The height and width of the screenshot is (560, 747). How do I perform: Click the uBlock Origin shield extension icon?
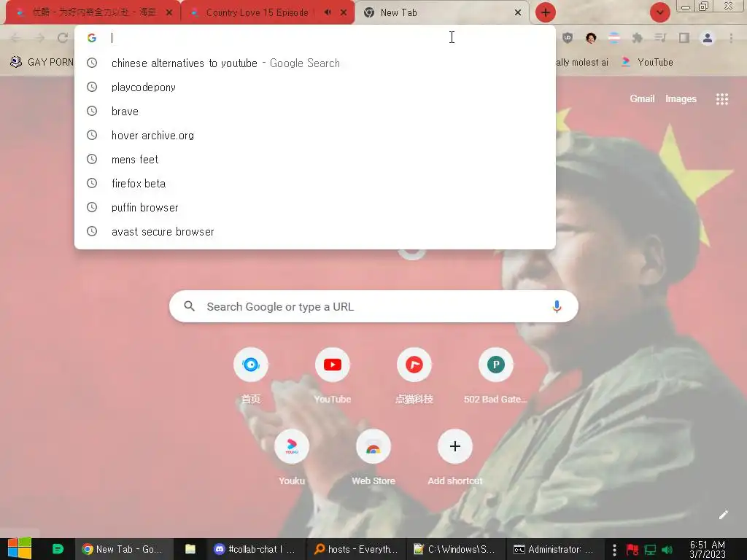[x=568, y=38]
